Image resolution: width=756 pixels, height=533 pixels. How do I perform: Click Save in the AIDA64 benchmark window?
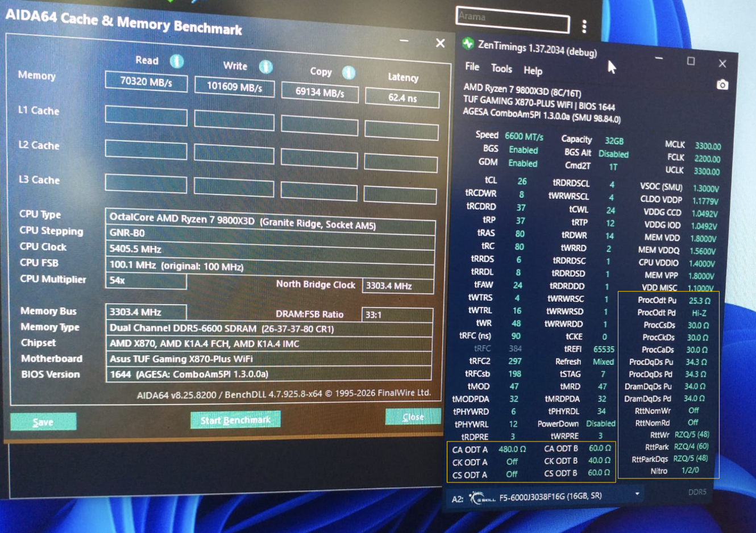click(43, 422)
